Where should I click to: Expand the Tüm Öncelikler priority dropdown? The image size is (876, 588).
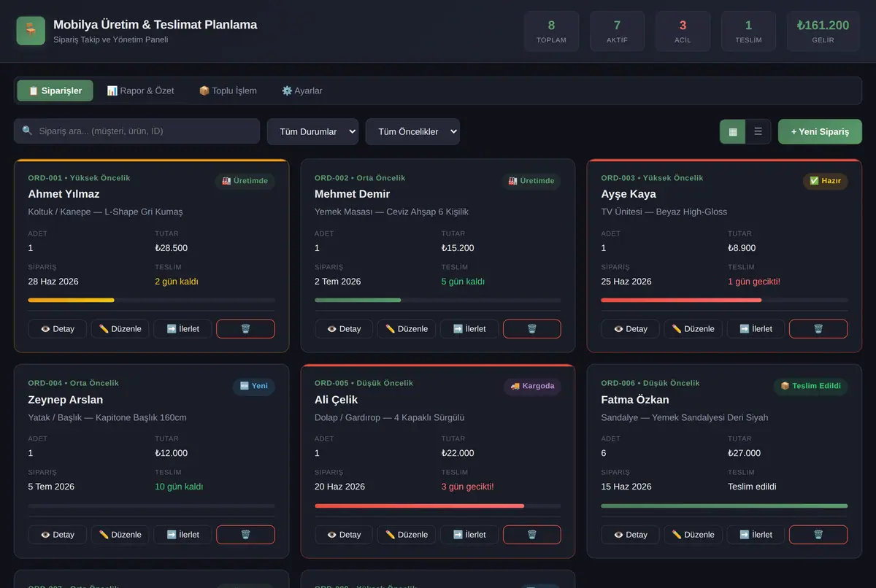coord(412,131)
